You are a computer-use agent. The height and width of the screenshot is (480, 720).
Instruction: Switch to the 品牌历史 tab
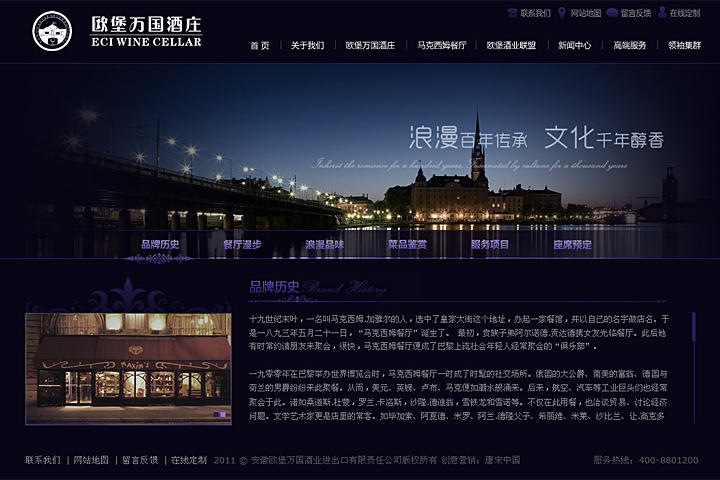click(x=160, y=244)
